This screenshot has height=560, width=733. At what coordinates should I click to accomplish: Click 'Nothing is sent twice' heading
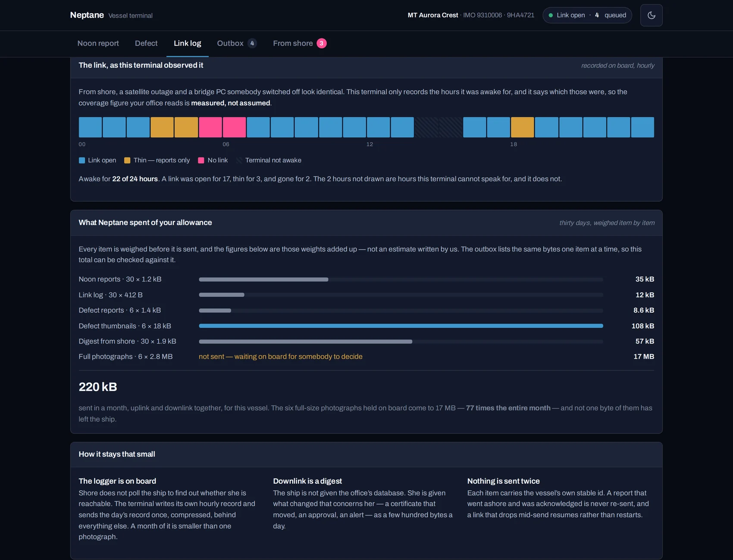click(504, 481)
